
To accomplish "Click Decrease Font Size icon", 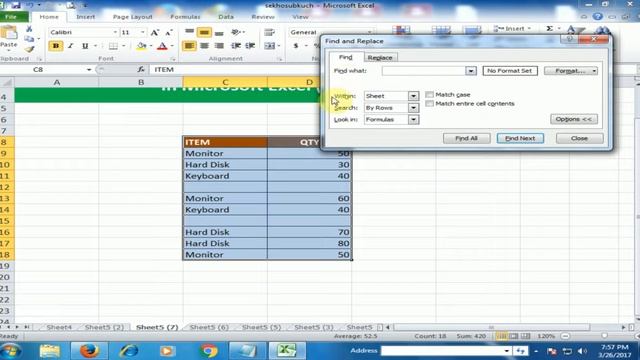I will 169,32.
